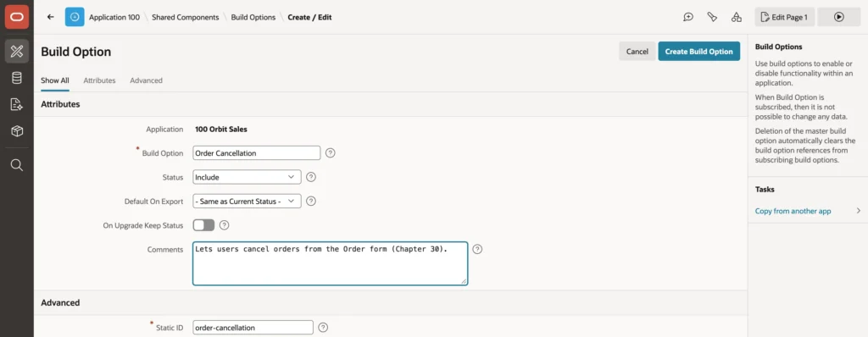
Task: Open sidebar search magnifier icon
Action: coord(17,165)
